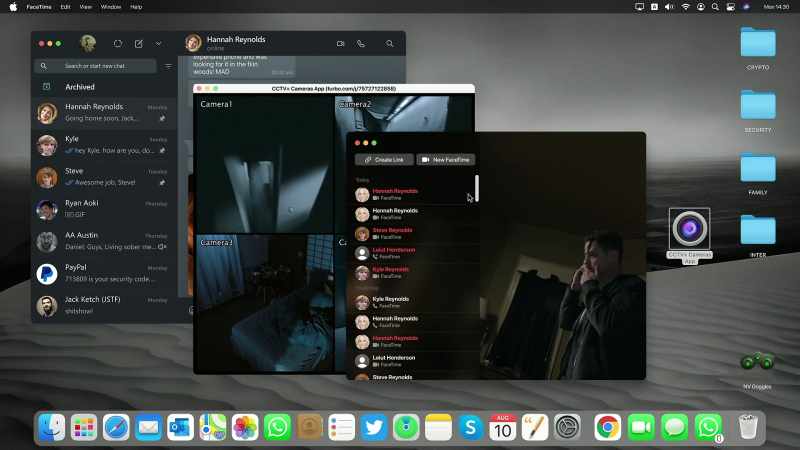Open CCTV Cameras App desktop icon

690,235
